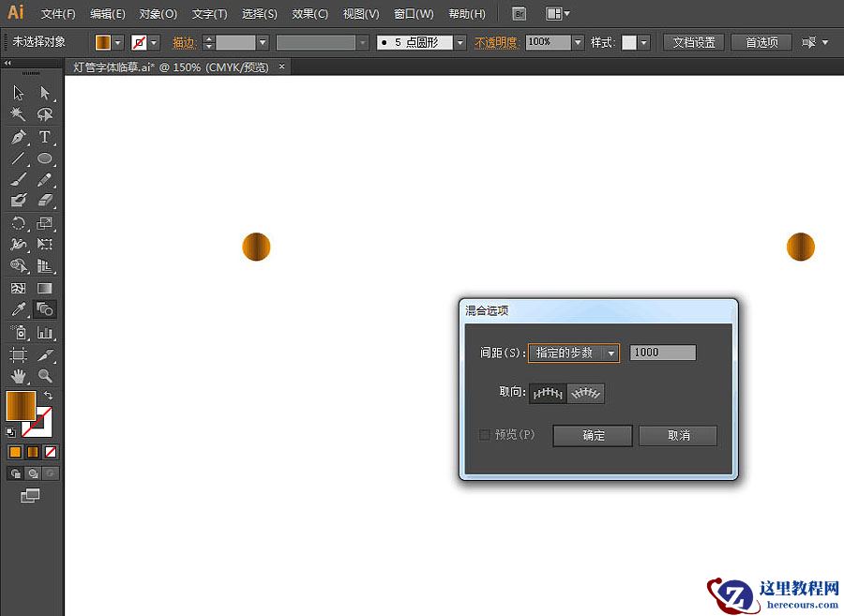Select the align-to-page orientation option

548,393
